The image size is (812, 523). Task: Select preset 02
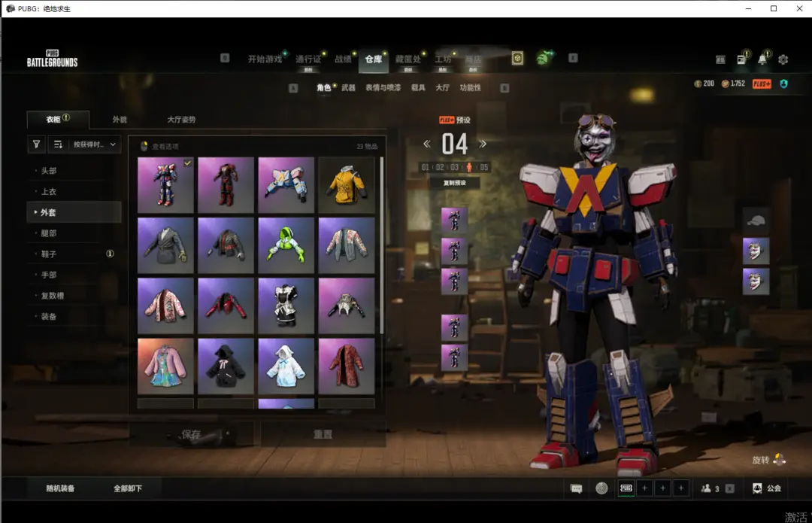pyautogui.click(x=440, y=167)
